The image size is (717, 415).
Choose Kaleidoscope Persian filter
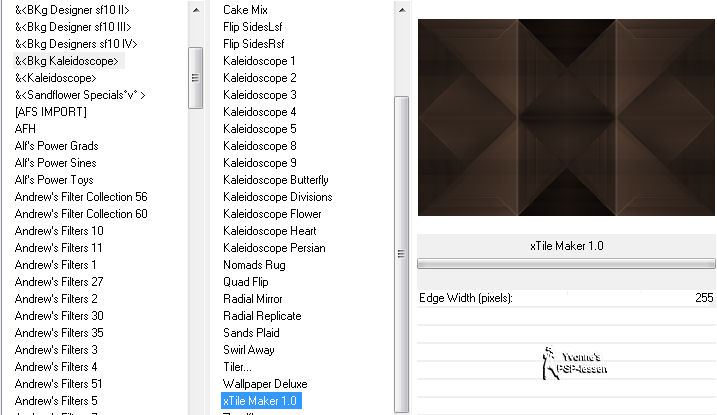274,248
